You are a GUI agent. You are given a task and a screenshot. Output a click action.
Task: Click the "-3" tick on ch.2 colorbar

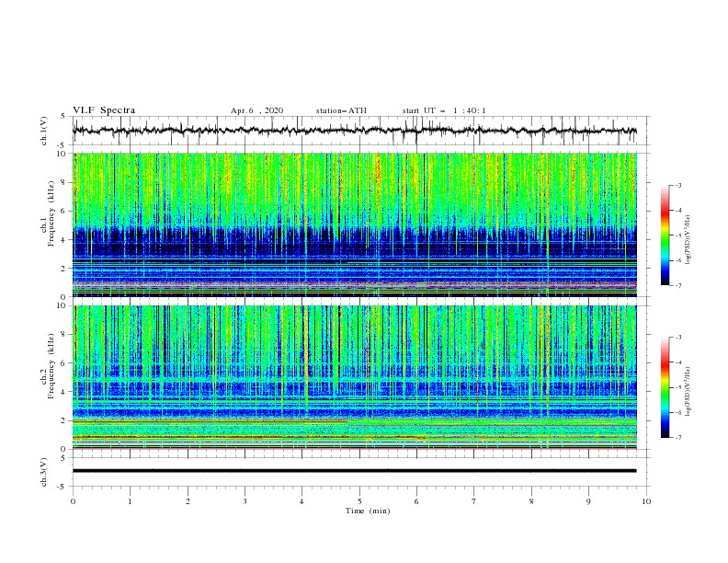coord(677,338)
